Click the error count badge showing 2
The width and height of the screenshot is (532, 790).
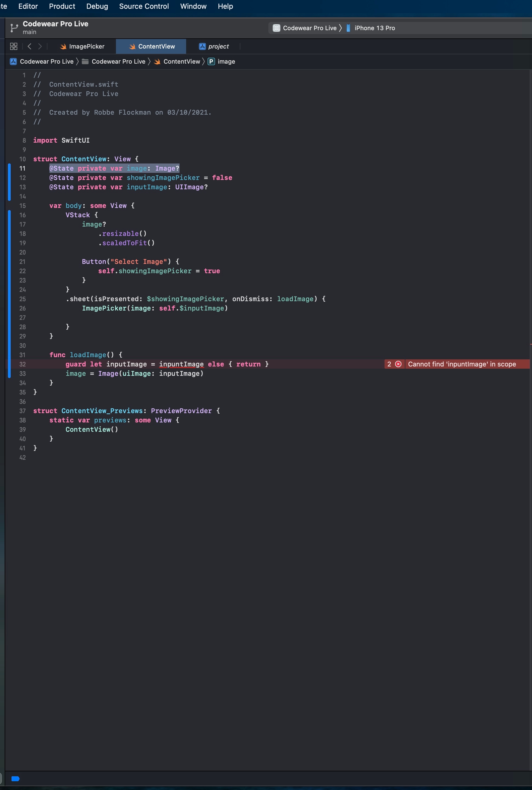pyautogui.click(x=389, y=364)
